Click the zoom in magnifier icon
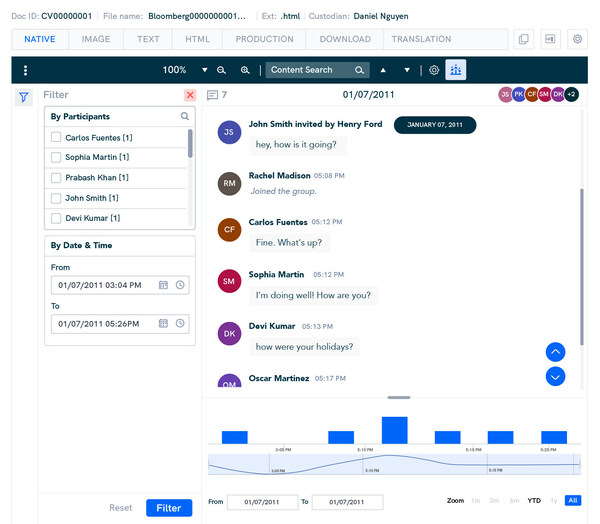The image size is (600, 524). (x=245, y=70)
